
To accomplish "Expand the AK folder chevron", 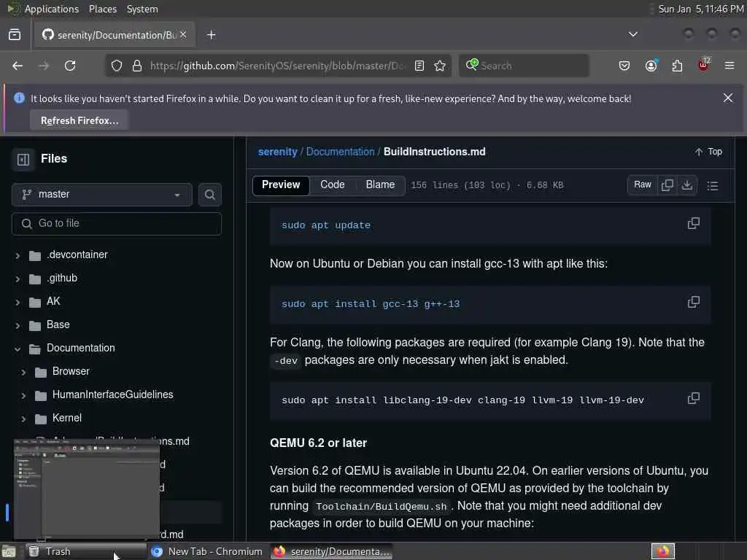I will [x=18, y=303].
